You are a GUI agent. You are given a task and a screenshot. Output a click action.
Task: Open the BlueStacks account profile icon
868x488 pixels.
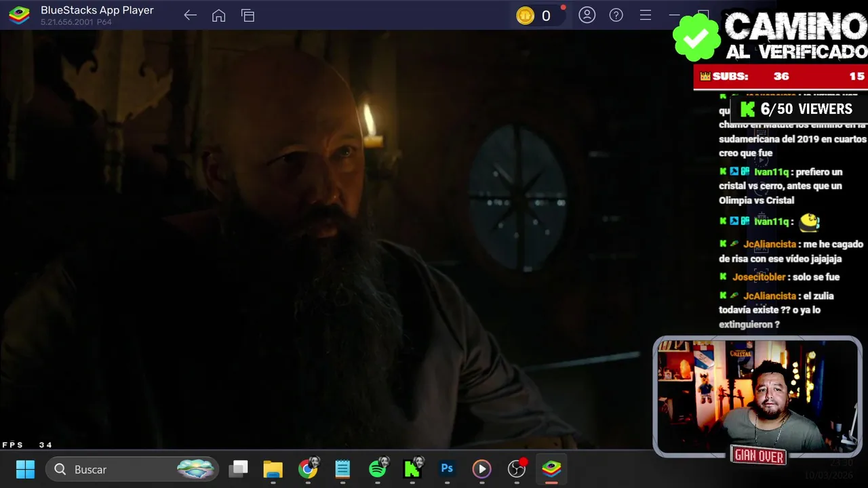pyautogui.click(x=587, y=15)
